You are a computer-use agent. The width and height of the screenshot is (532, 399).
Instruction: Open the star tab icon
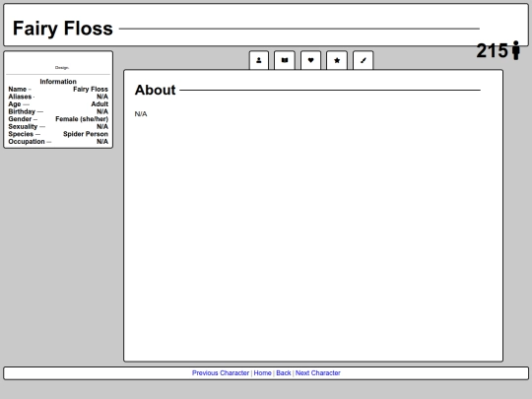pos(337,60)
